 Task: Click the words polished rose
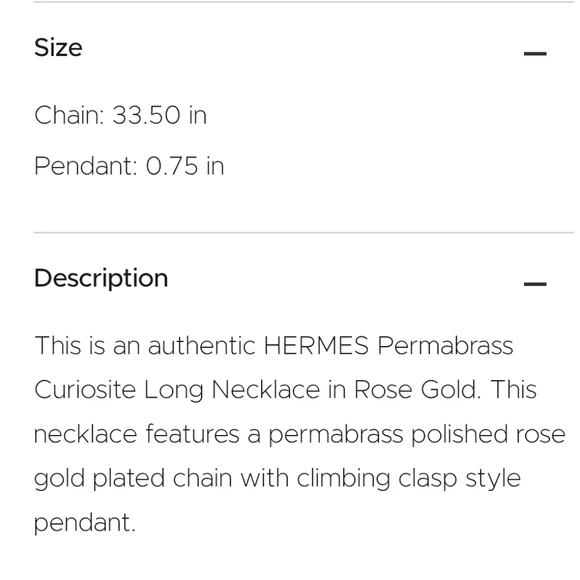tap(488, 434)
